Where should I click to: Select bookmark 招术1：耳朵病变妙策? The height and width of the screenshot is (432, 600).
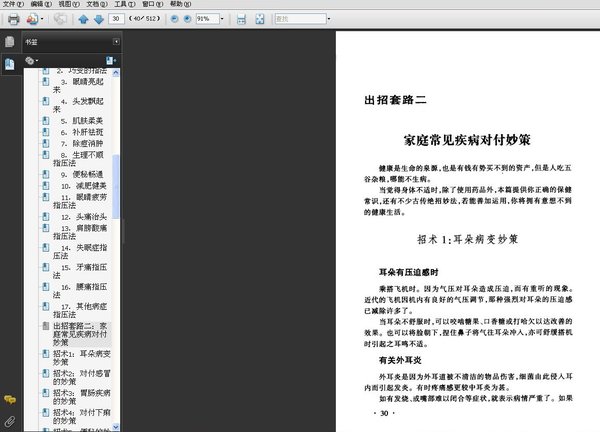pos(82,358)
